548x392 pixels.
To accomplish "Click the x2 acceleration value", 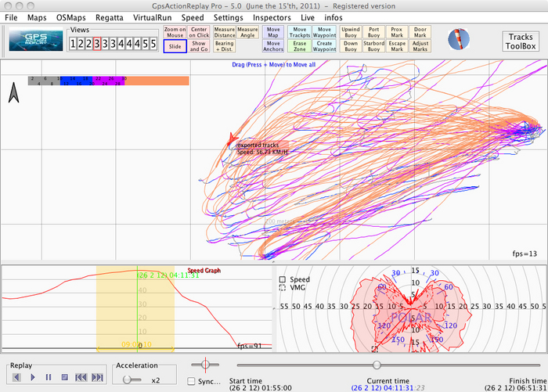I will 156,380.
